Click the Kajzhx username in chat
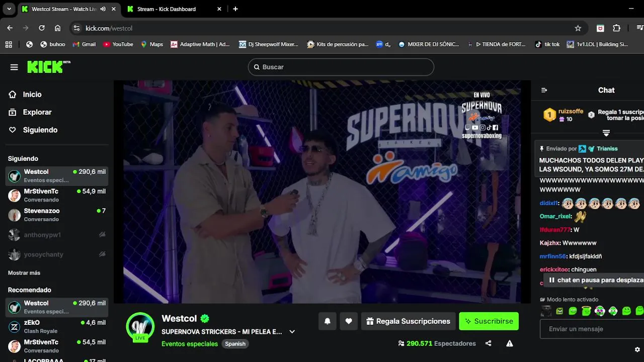 pyautogui.click(x=550, y=243)
